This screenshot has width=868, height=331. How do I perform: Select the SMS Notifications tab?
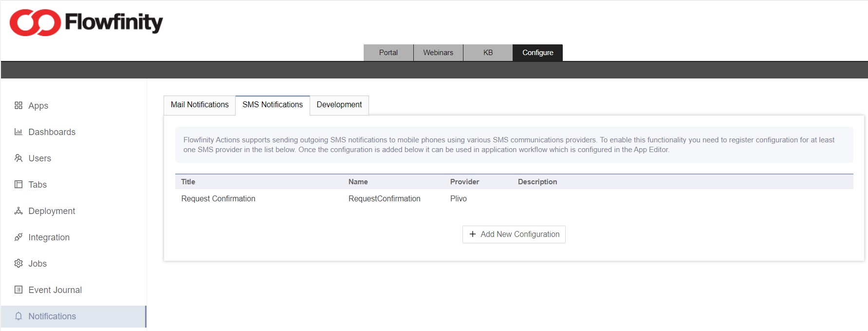tap(273, 105)
